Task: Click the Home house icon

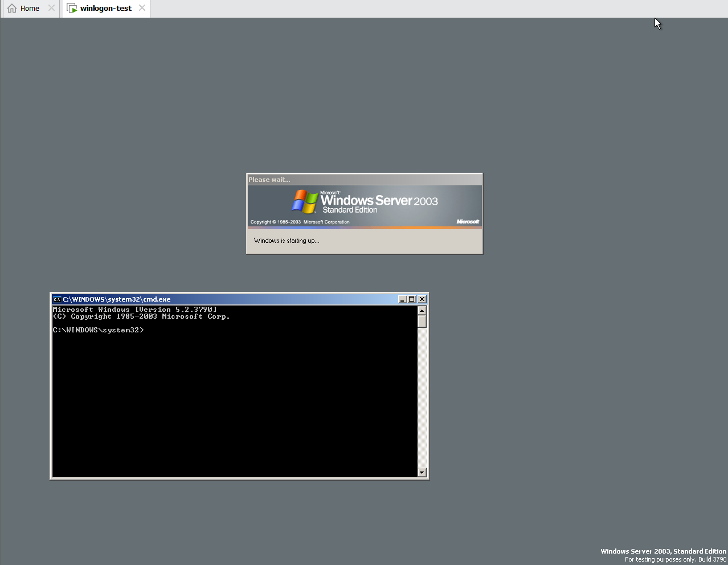Action: coord(12,9)
